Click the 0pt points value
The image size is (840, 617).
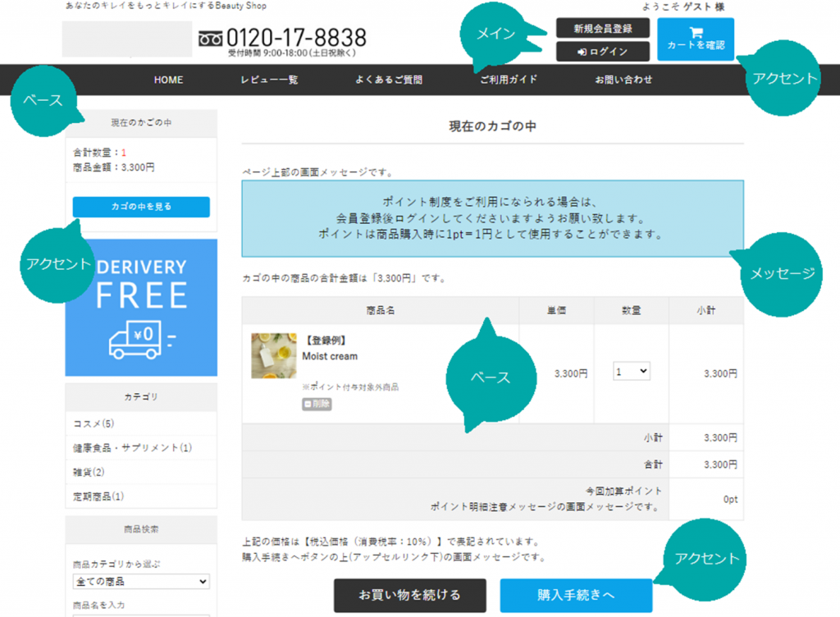click(x=730, y=499)
